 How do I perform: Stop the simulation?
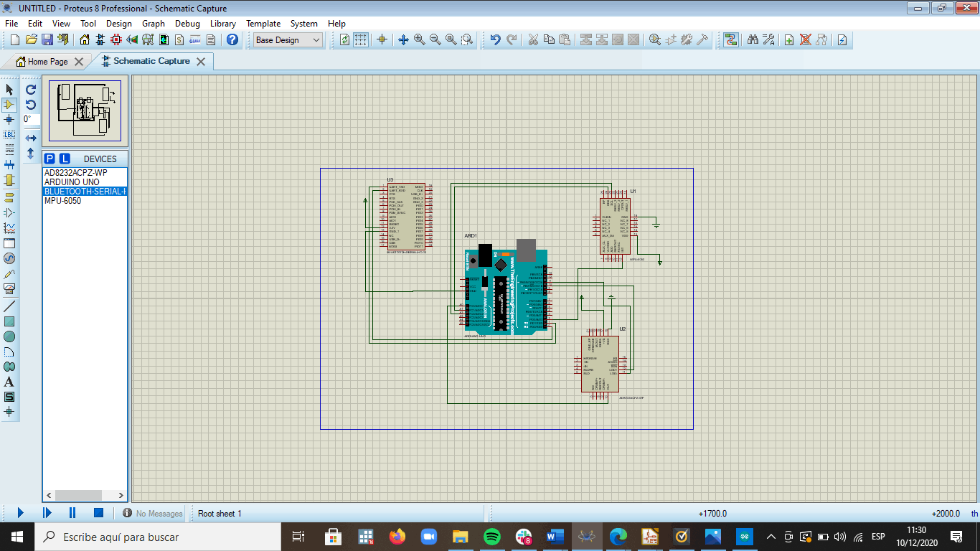99,513
